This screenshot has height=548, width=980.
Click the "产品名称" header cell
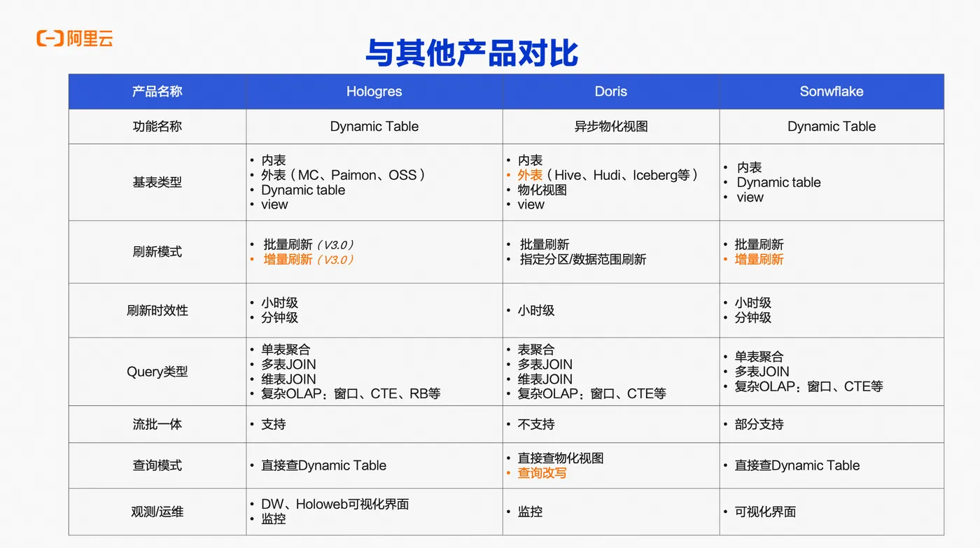point(157,91)
